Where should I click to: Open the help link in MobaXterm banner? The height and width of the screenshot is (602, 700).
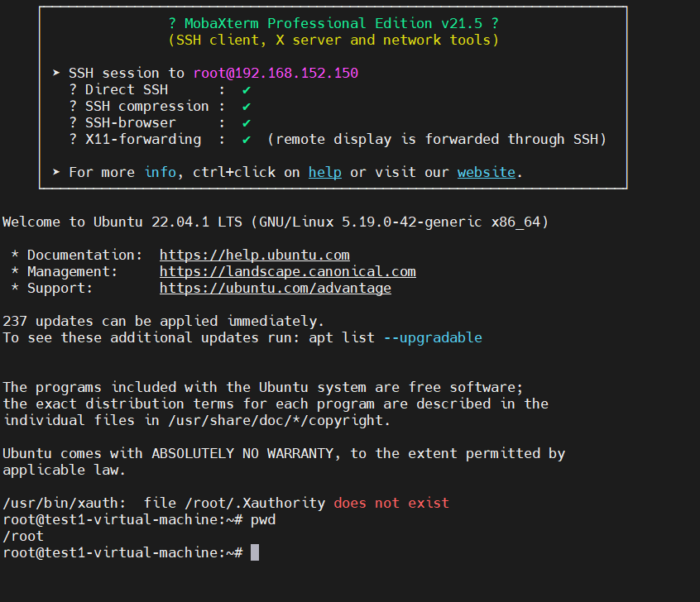325,172
